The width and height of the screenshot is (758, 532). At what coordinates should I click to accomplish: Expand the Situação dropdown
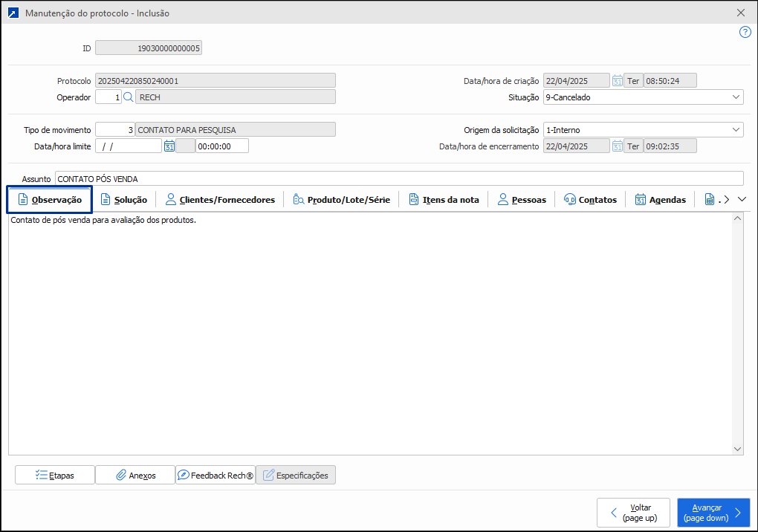(x=736, y=97)
